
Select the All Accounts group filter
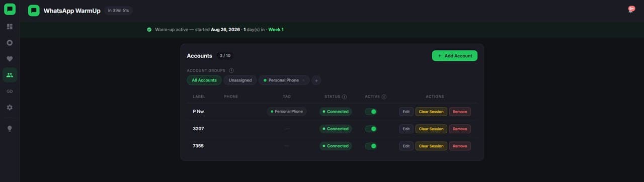[204, 80]
